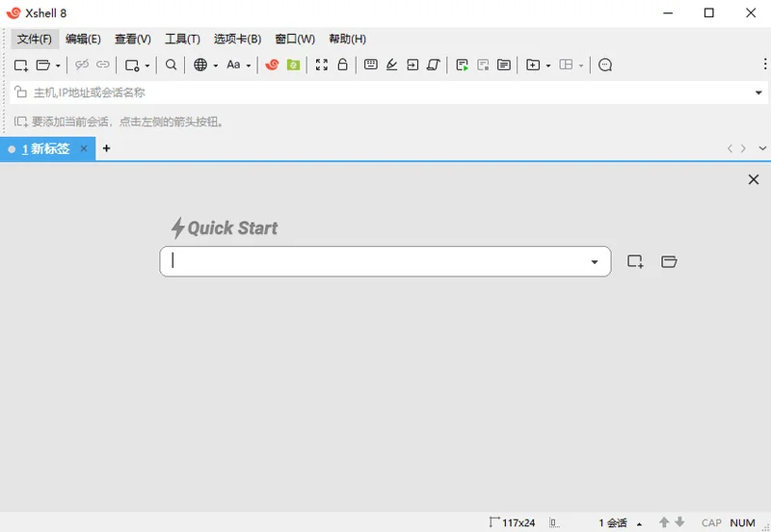The image size is (771, 532).
Task: Click the status bar down arrow
Action: (x=679, y=522)
